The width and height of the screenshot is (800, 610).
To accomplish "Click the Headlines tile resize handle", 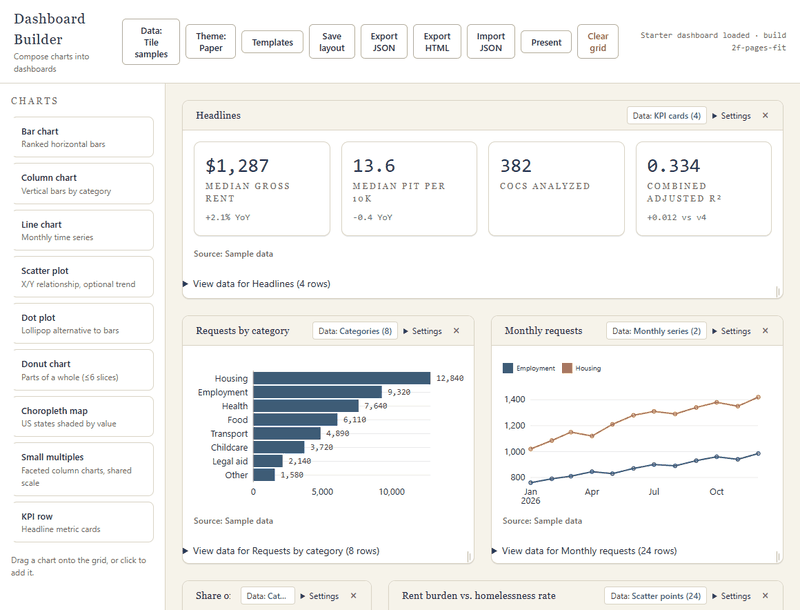I will (x=778, y=292).
